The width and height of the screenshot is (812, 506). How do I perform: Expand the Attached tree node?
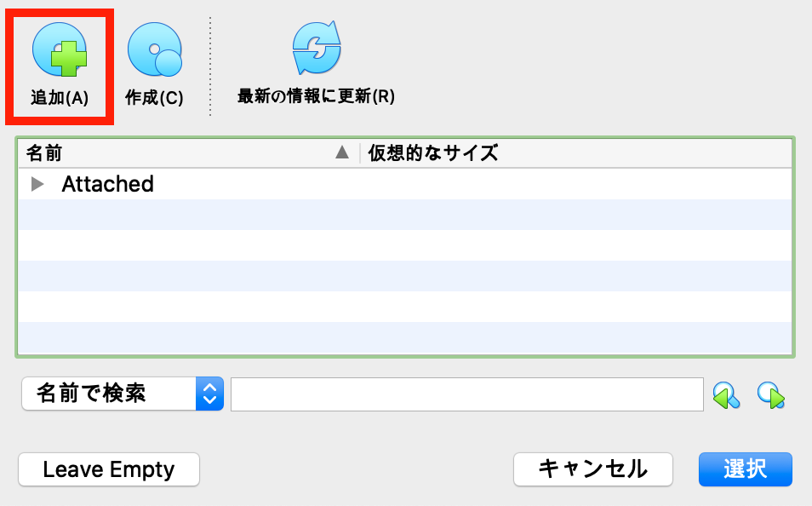coord(38,184)
